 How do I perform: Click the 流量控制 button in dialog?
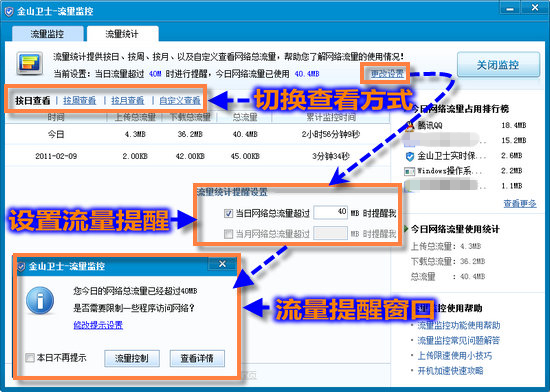pos(132,358)
